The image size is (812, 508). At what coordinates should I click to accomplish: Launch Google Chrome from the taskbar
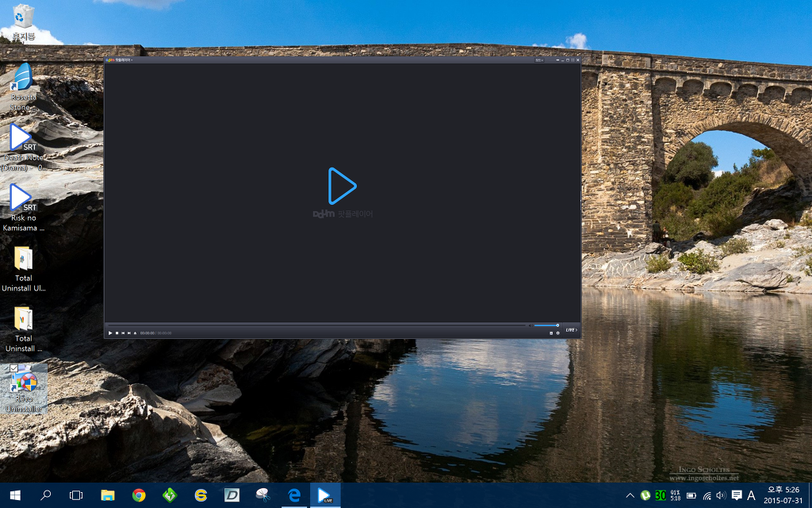point(139,495)
